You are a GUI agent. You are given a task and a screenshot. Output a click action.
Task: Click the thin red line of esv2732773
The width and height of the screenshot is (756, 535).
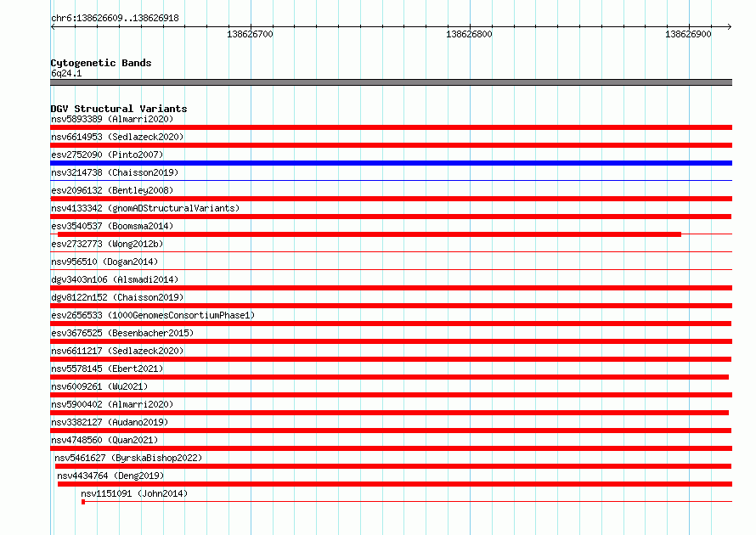pos(391,251)
